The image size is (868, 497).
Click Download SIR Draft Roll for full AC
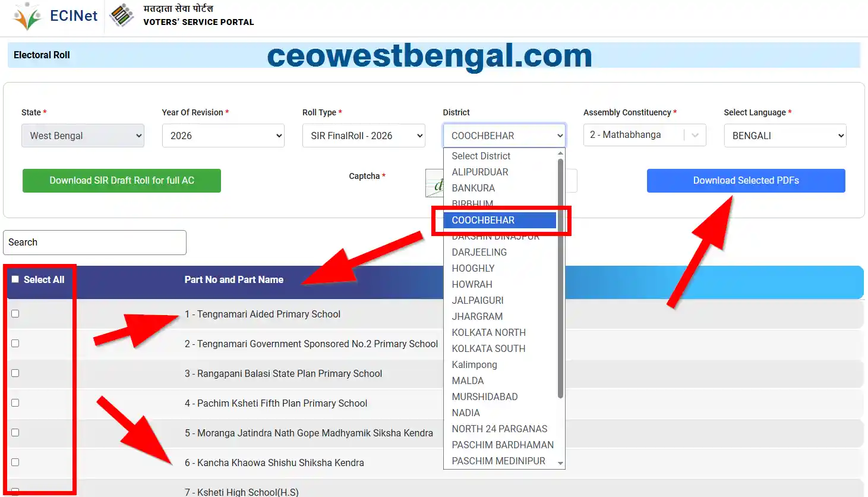coord(121,181)
